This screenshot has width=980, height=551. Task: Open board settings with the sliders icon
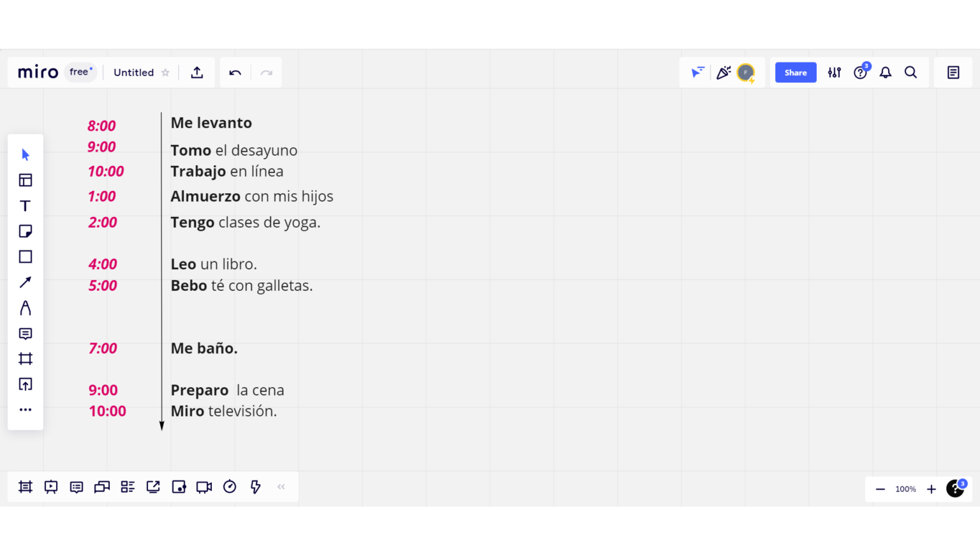tap(835, 72)
